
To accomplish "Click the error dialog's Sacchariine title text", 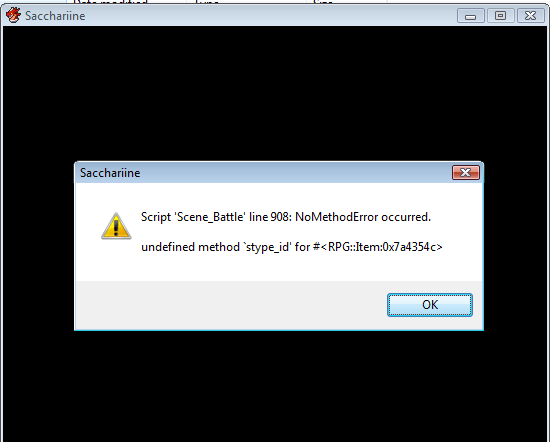I will (110, 173).
